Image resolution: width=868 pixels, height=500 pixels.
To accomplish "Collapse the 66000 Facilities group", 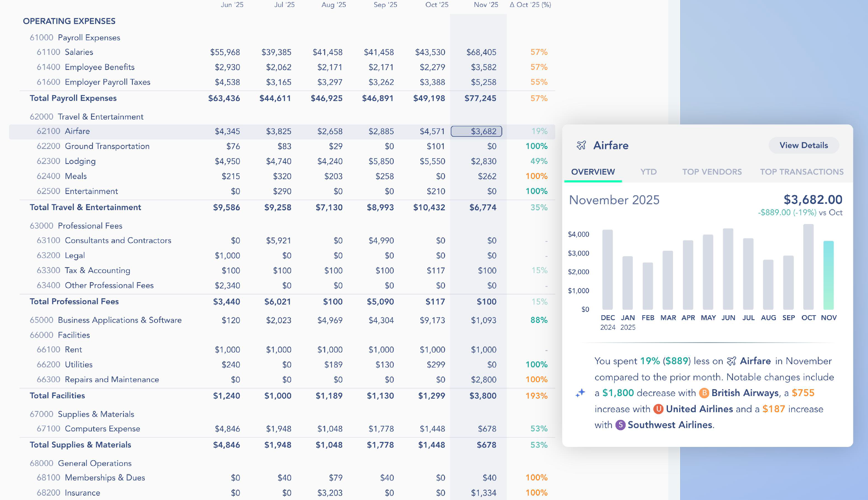I will [x=60, y=335].
